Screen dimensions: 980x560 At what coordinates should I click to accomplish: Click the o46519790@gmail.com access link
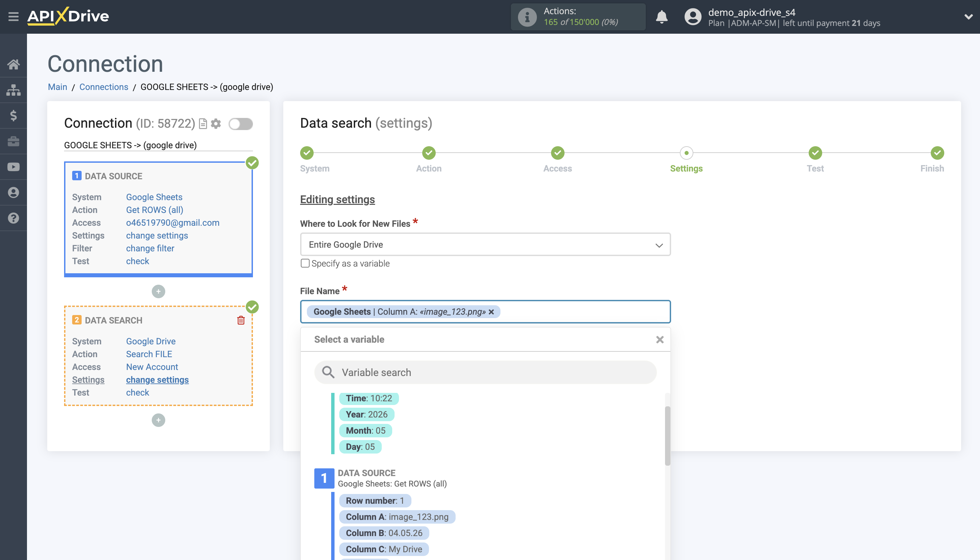click(x=172, y=223)
